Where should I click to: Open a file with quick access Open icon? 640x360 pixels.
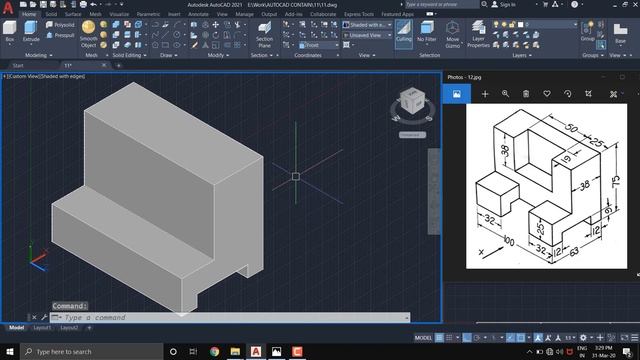[x=33, y=4]
